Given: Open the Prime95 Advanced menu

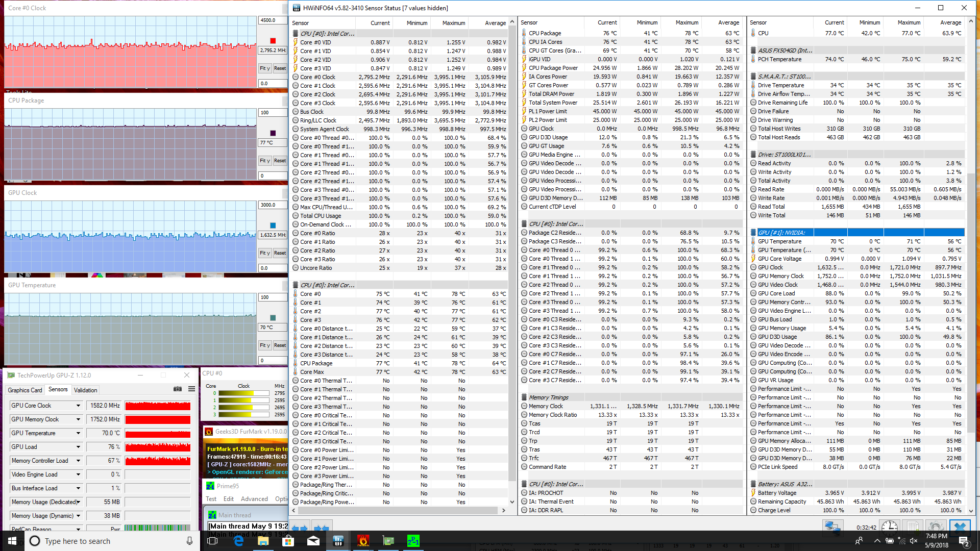Looking at the screenshot, I should coord(254,499).
